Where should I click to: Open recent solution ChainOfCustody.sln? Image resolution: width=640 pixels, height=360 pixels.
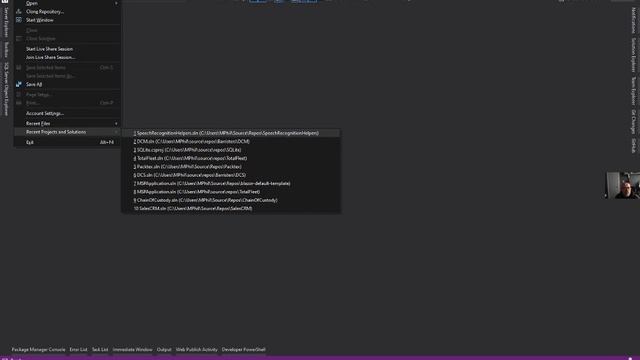click(x=231, y=200)
